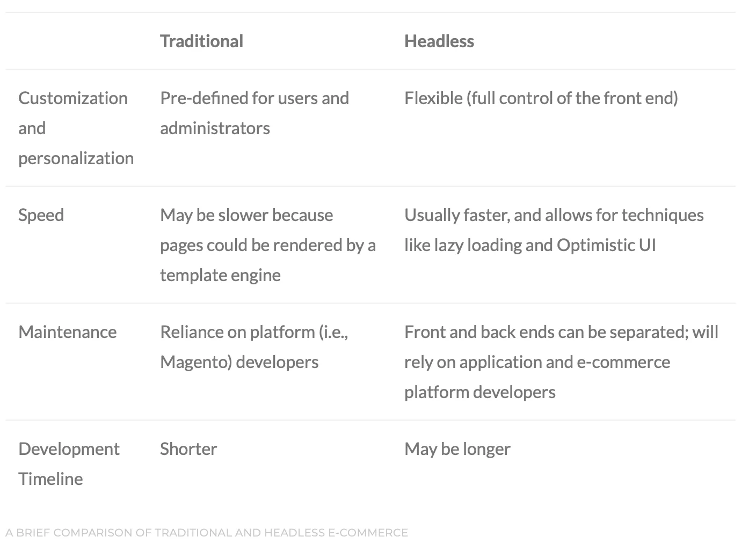Click the words 'Optimistic UI' in Headless column

click(x=606, y=245)
